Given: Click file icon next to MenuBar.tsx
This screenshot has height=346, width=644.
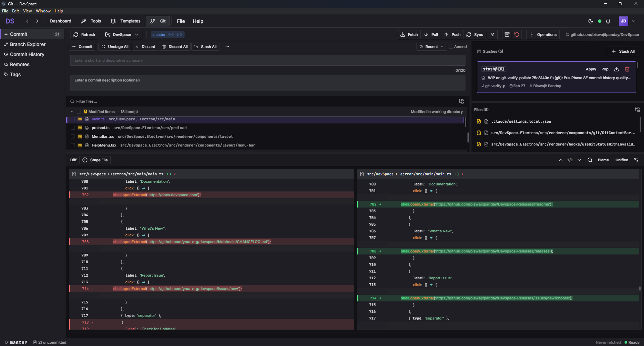Looking at the screenshot, I should tap(87, 136).
